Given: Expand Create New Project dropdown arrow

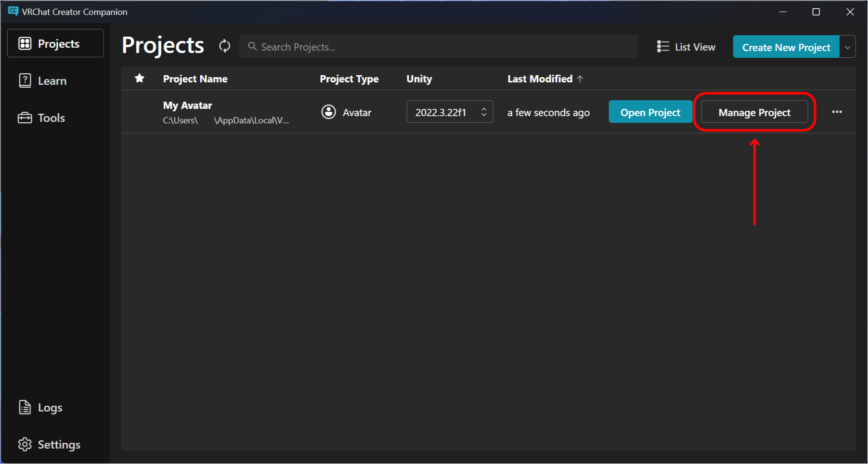Looking at the screenshot, I should click(x=848, y=47).
